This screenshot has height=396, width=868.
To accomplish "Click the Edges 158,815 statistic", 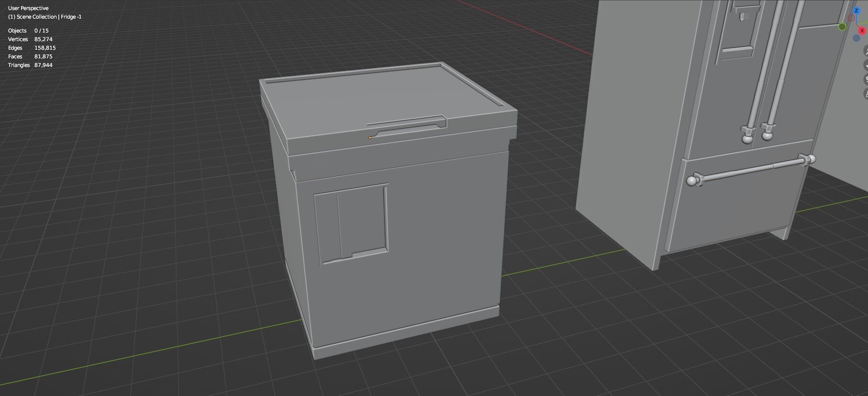I will pyautogui.click(x=32, y=48).
